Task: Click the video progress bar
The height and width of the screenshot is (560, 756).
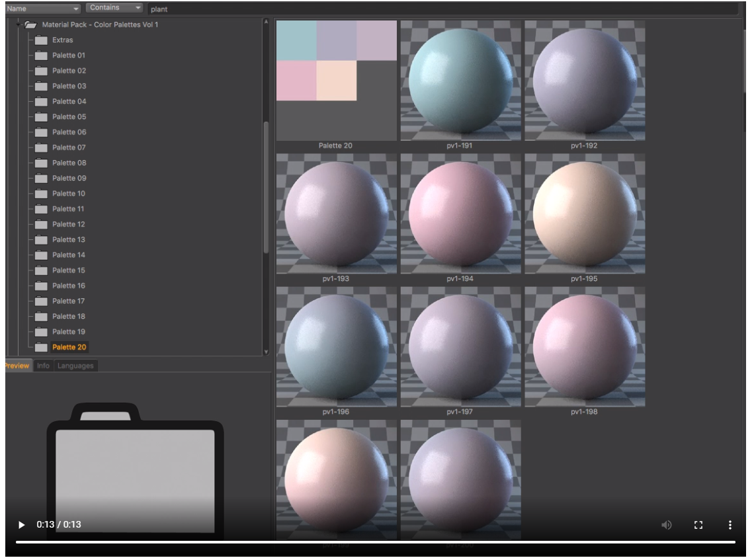Action: [x=377, y=542]
